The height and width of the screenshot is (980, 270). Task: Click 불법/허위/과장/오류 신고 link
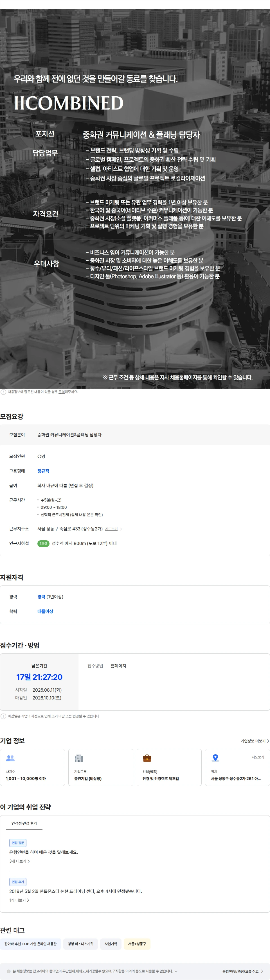tap(243, 971)
